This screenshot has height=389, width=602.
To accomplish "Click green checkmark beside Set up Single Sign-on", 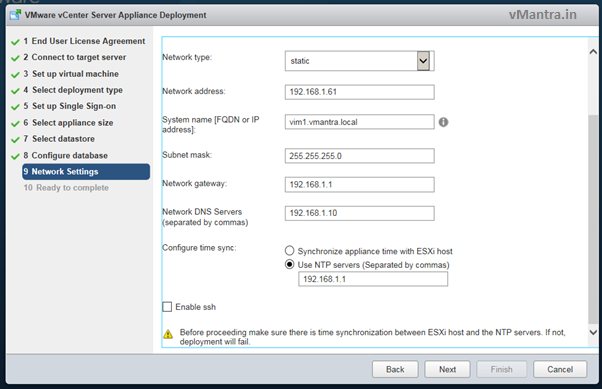I will tap(15, 107).
